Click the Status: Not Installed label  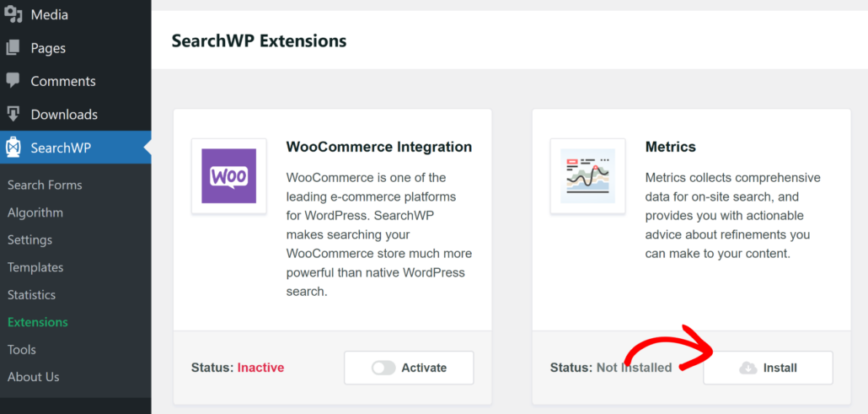(x=611, y=368)
